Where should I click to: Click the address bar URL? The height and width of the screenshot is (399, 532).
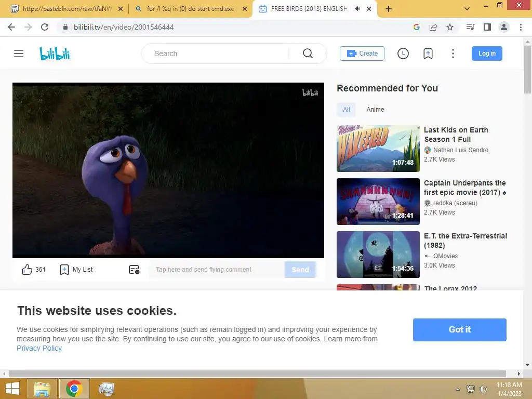click(x=124, y=27)
